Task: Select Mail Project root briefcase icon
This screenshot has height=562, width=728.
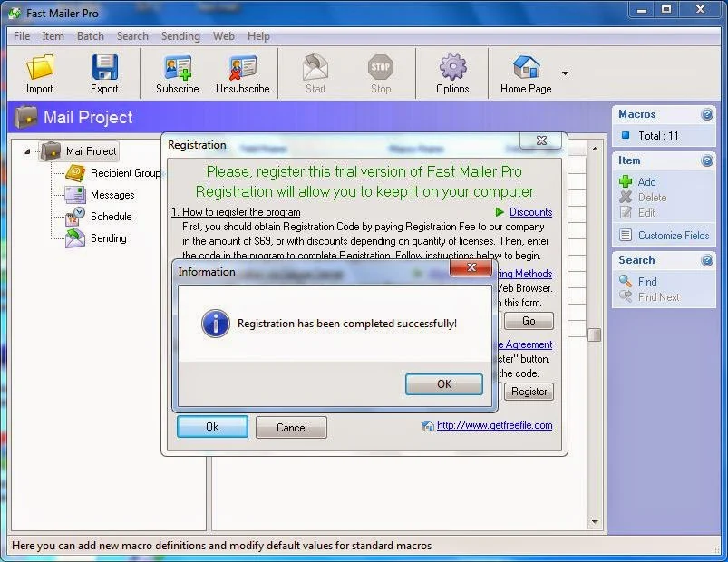Action: coord(51,151)
